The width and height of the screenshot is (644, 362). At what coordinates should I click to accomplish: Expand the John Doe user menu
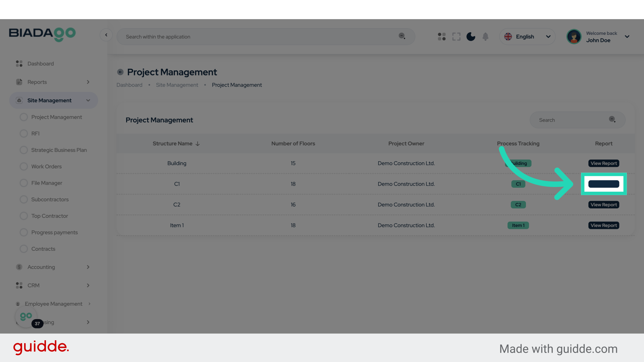tap(627, 37)
